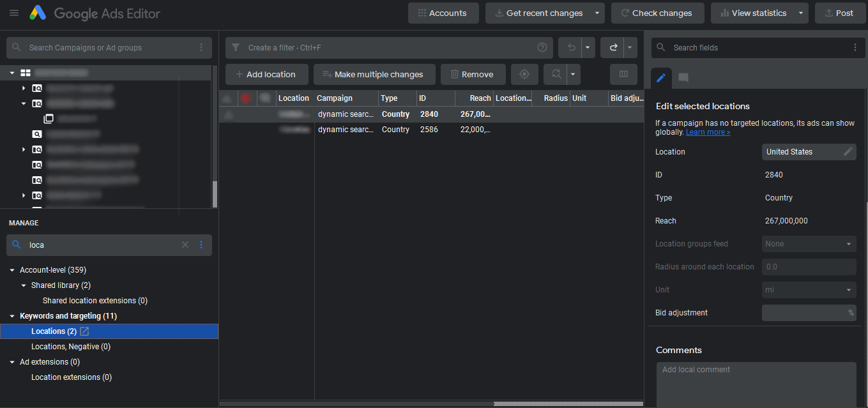Image resolution: width=868 pixels, height=408 pixels.
Task: Click the Radius around each location field
Action: [809, 267]
